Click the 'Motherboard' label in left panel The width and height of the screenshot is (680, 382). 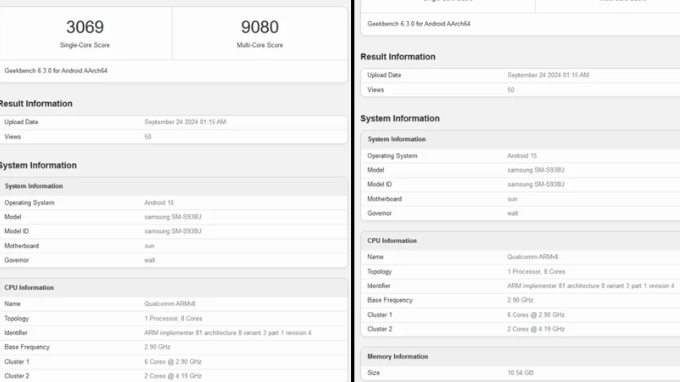[22, 246]
